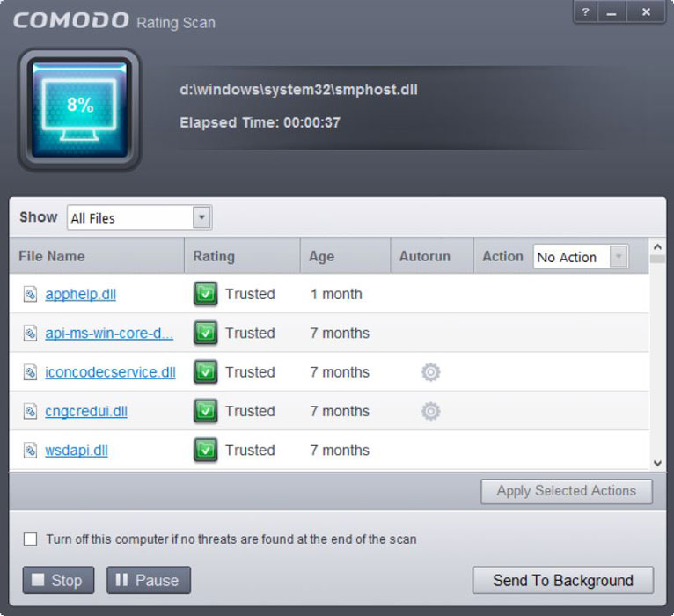Viewport: 674px width, 616px height.
Task: Click the file icon beside apphelp.dll
Action: click(x=30, y=295)
